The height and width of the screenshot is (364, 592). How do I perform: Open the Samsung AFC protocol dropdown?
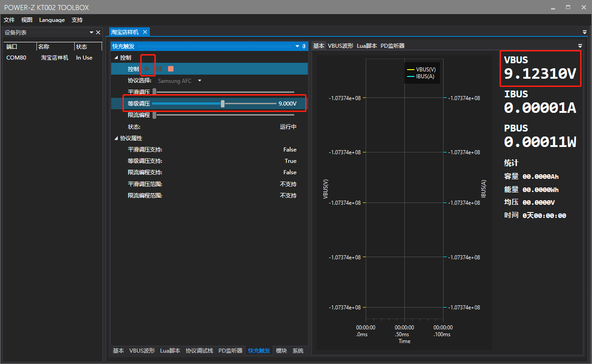point(199,81)
